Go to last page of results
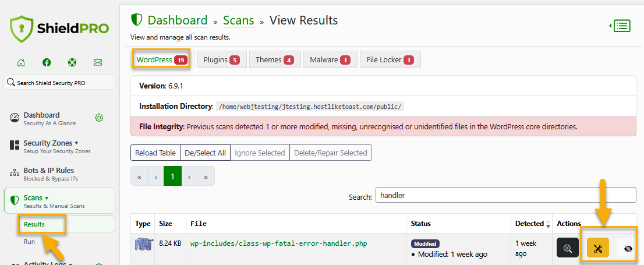This screenshot has width=644, height=265. click(206, 176)
